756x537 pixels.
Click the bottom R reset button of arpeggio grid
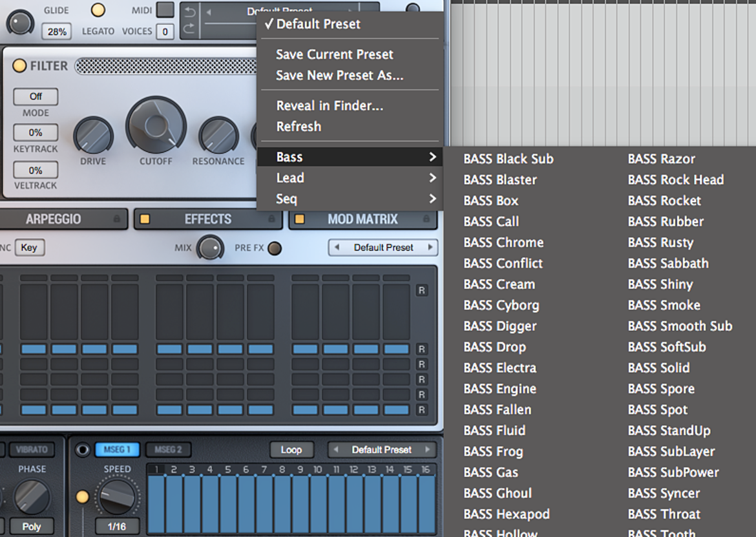(x=421, y=410)
